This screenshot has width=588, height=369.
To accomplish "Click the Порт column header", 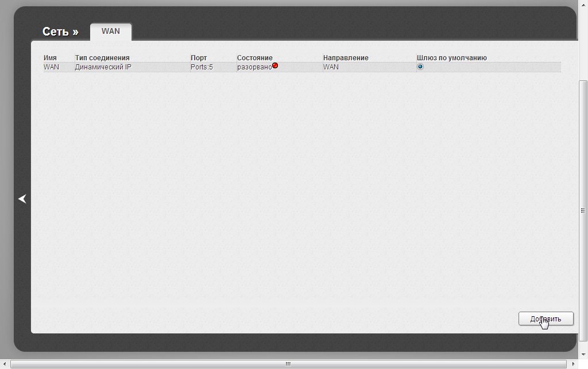I will click(199, 58).
